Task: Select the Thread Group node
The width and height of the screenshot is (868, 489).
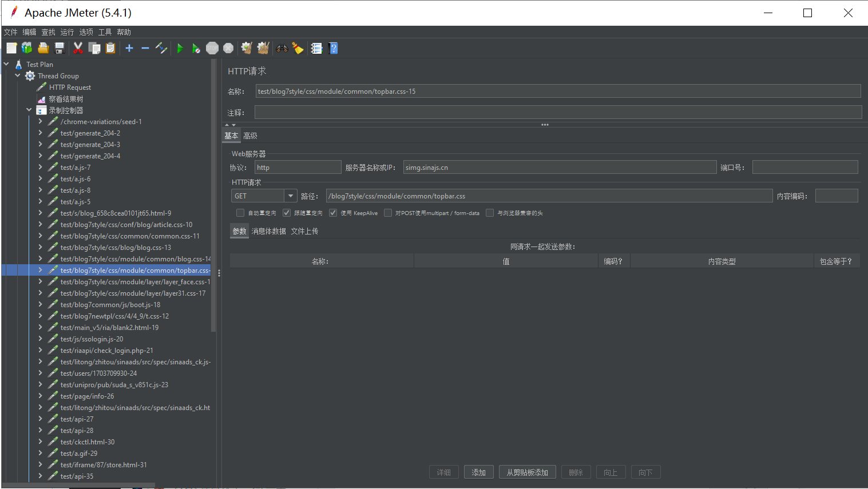Action: coord(58,76)
